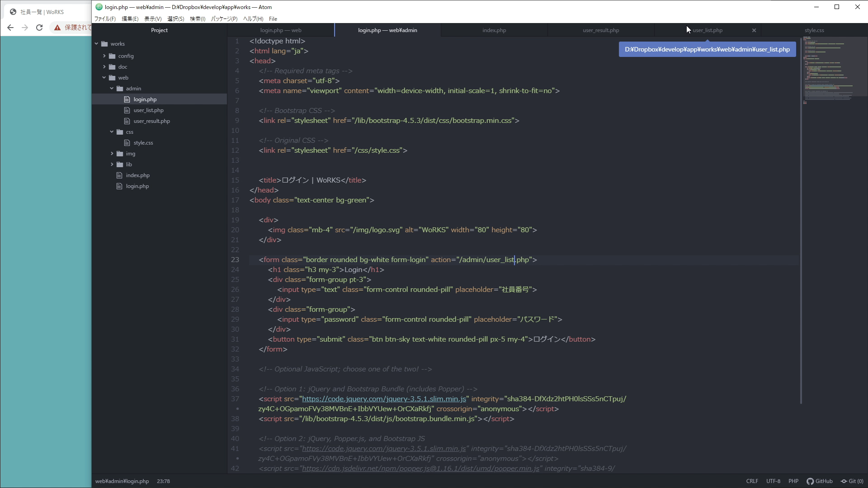The width and height of the screenshot is (868, 488).
Task: Open popper.js CDN link on line 42
Action: [x=420, y=469]
